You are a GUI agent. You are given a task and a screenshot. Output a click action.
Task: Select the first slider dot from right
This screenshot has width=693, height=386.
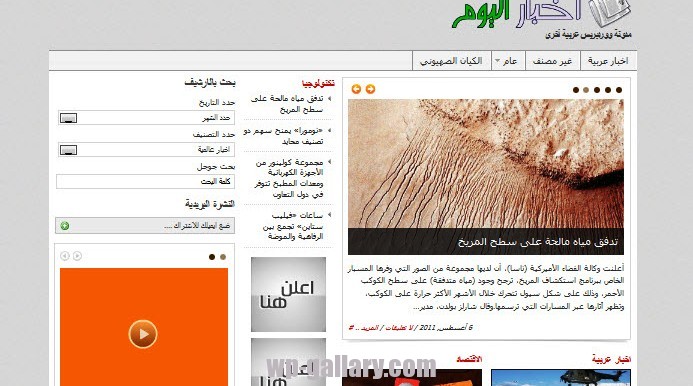coord(619,90)
